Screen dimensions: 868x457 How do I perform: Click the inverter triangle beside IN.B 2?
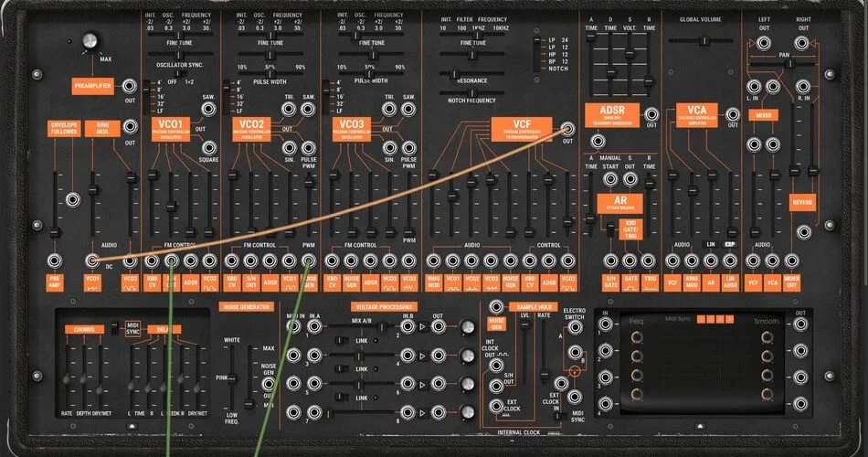[x=422, y=327]
